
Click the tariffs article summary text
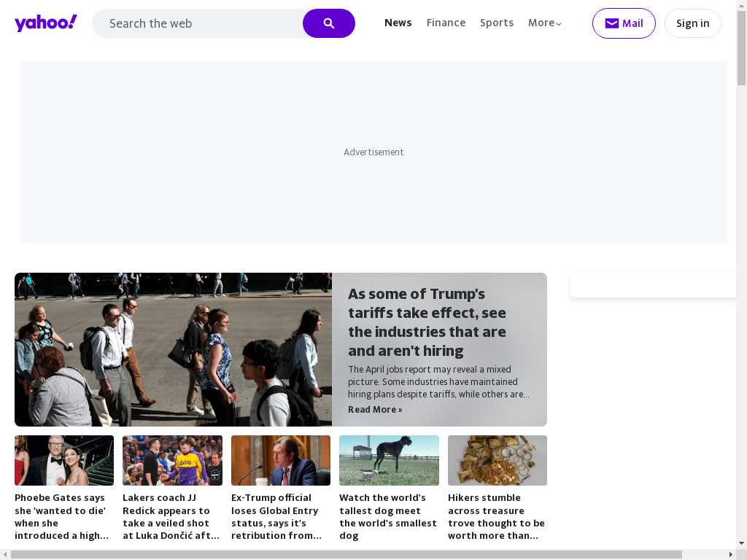pyautogui.click(x=438, y=382)
